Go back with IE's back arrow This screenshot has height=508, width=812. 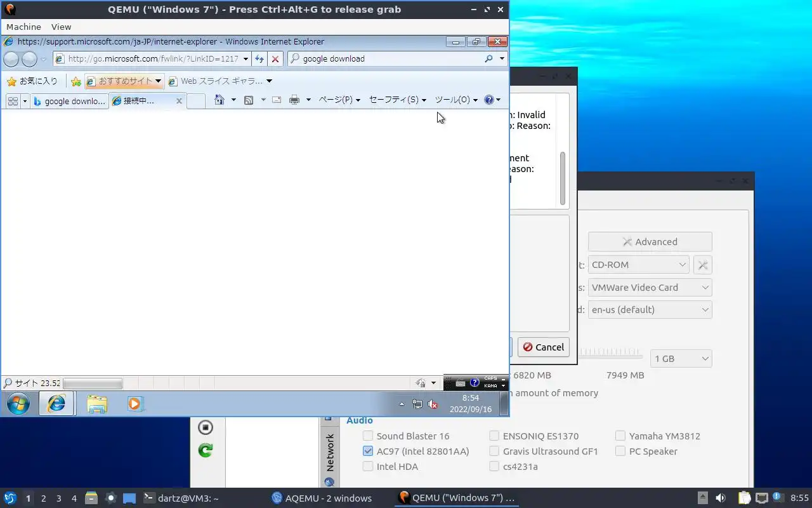click(x=11, y=59)
